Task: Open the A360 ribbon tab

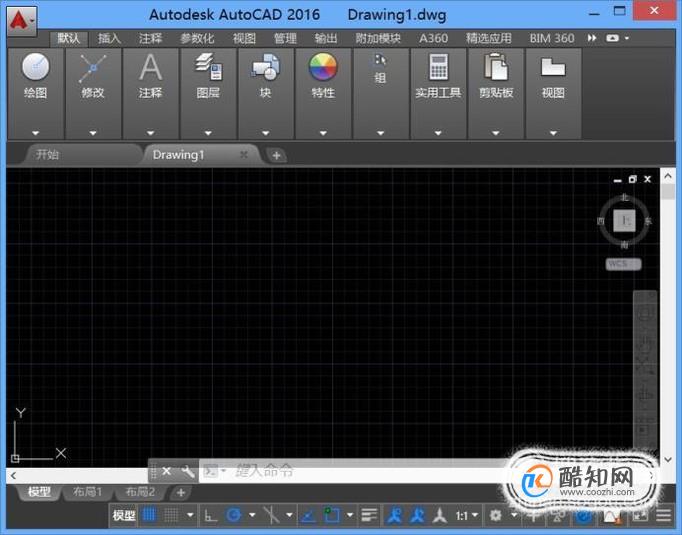Action: coord(433,39)
